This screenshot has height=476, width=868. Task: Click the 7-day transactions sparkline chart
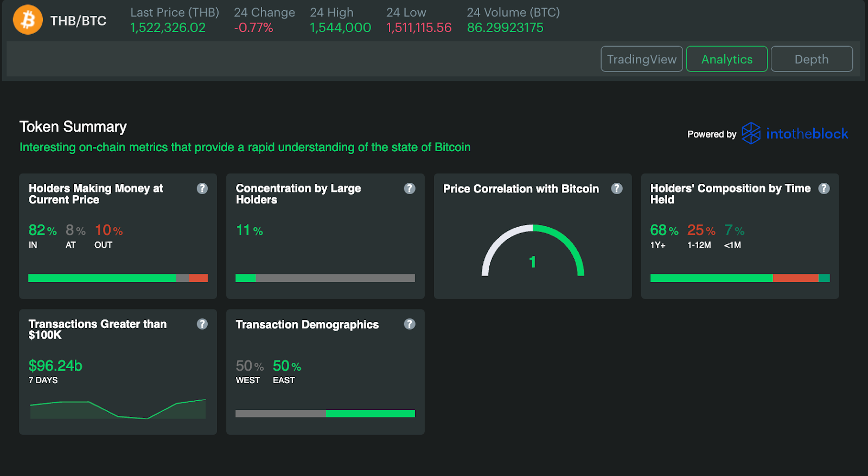(x=118, y=409)
